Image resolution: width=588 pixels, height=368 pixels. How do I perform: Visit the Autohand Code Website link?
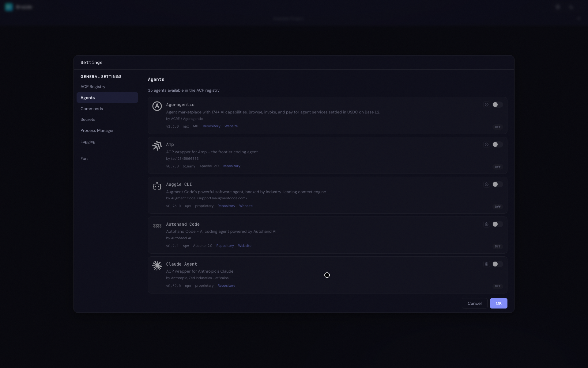pyautogui.click(x=244, y=246)
